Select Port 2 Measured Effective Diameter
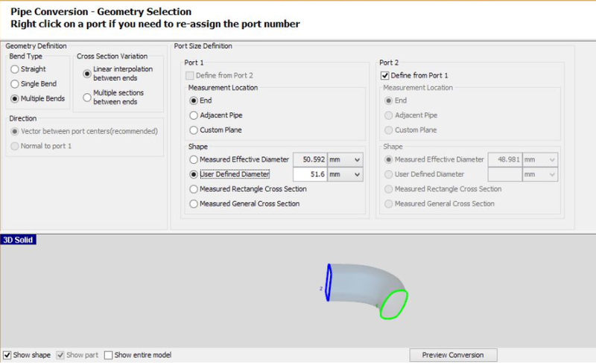This screenshot has height=364, width=596. pos(388,159)
